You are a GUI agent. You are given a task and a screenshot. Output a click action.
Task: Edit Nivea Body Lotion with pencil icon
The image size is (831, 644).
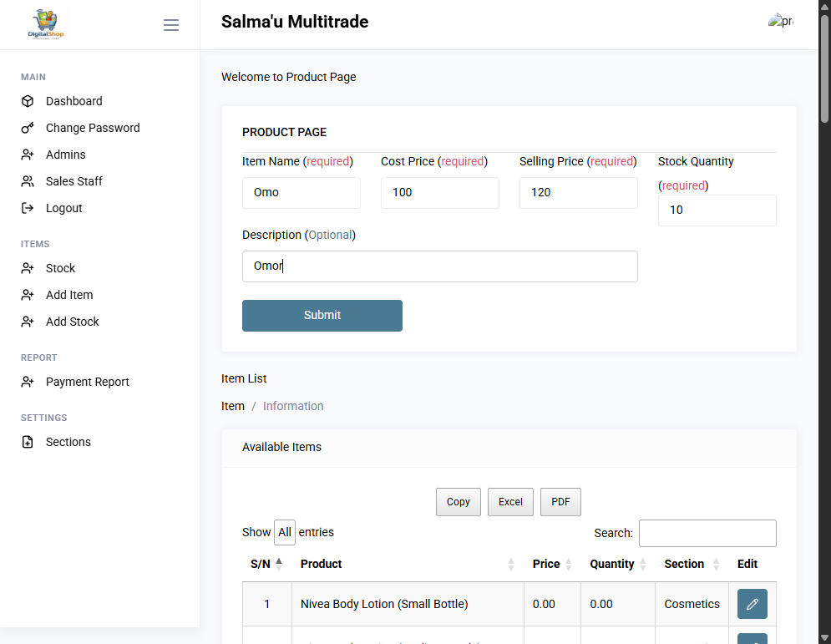(x=752, y=604)
